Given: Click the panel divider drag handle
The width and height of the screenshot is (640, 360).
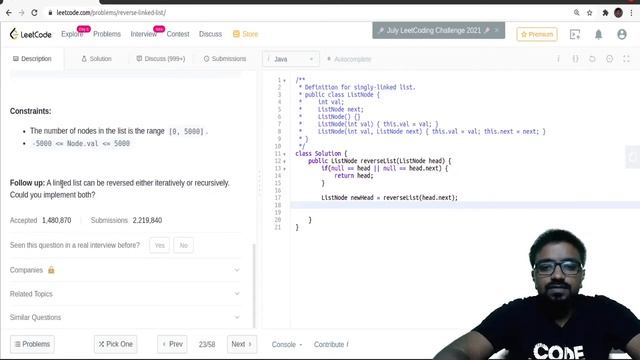Looking at the screenshot, I should [x=259, y=182].
